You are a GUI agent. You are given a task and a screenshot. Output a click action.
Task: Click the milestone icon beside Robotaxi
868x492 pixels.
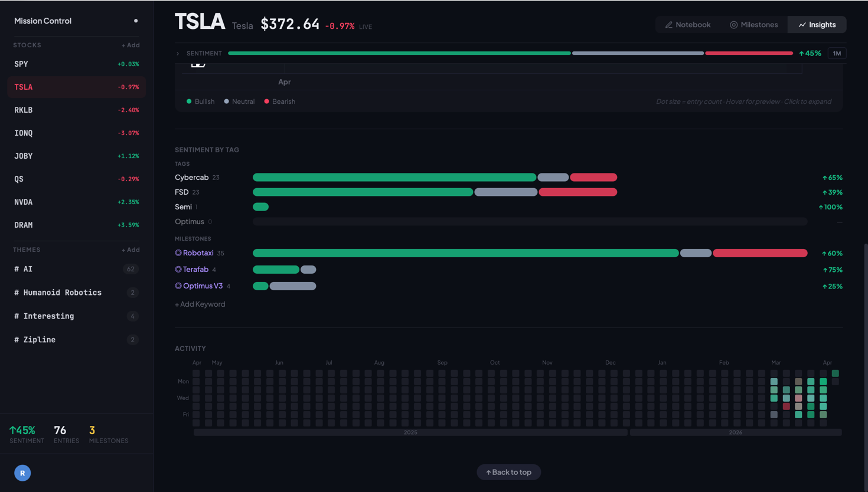click(178, 253)
